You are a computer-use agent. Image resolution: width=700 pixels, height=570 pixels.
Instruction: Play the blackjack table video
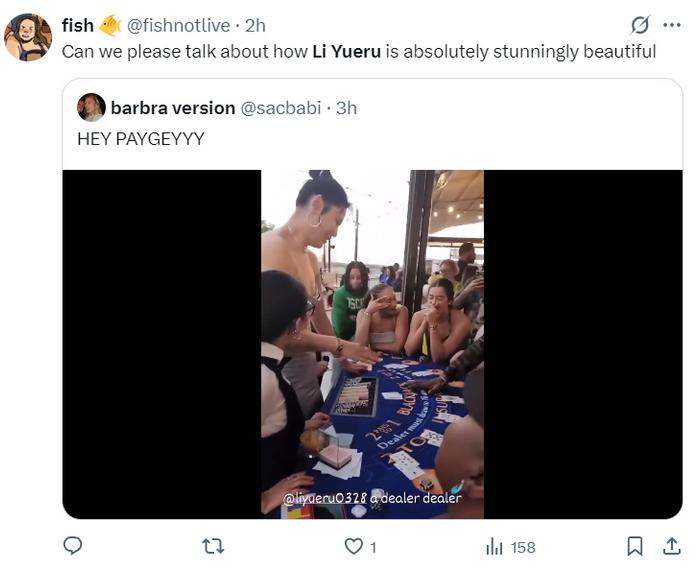point(372,344)
